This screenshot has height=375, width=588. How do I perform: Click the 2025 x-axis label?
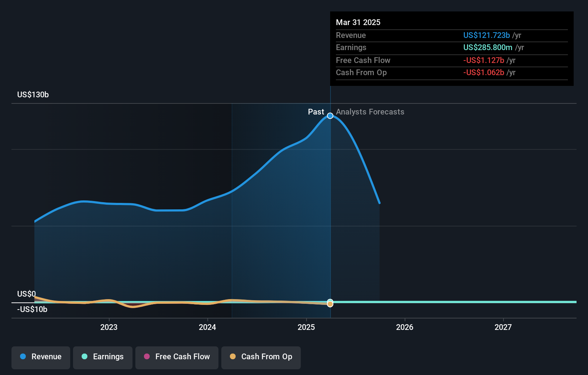(306, 327)
